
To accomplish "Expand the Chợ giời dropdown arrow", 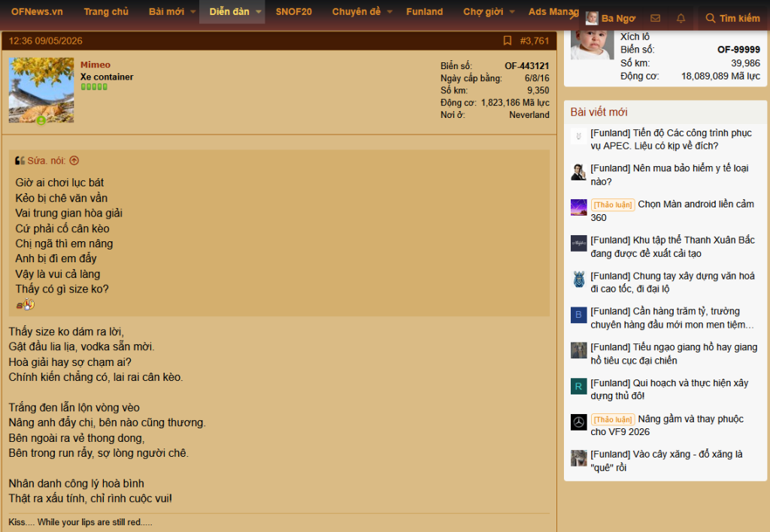I will [x=512, y=12].
